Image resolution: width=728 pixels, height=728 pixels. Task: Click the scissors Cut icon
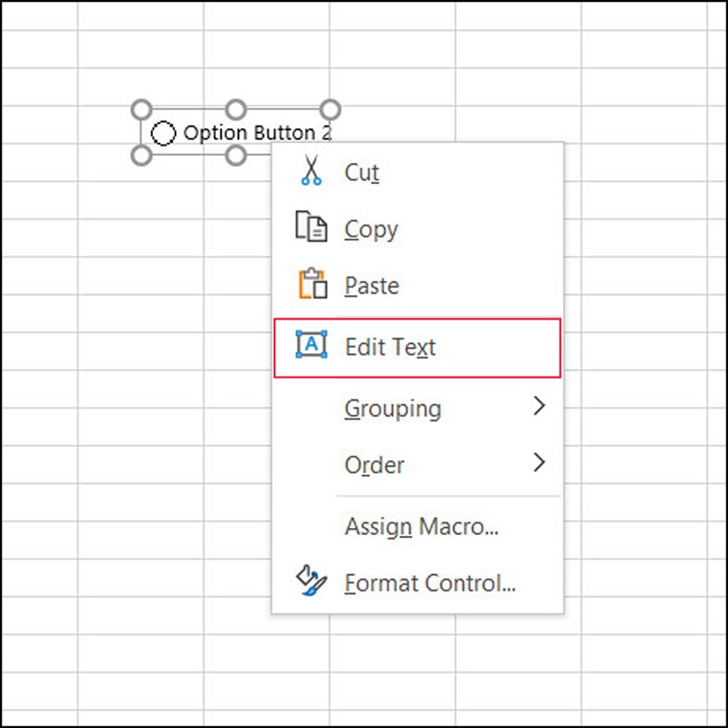313,170
